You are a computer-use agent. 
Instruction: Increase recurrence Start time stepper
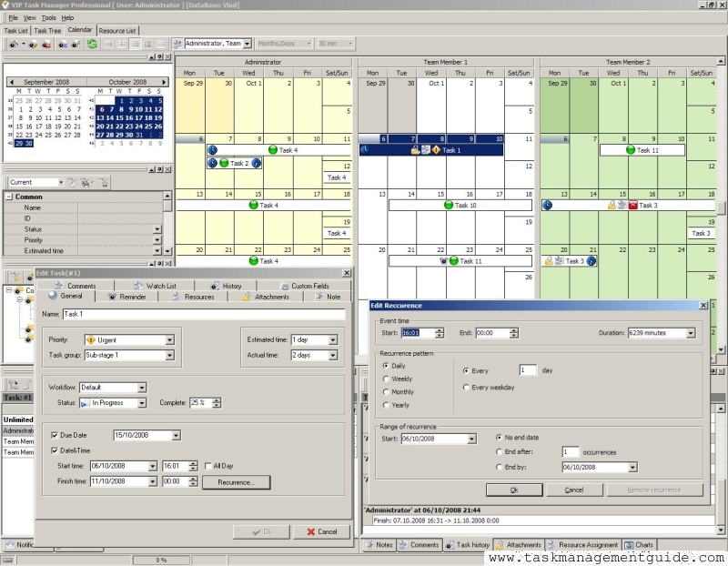(440, 330)
